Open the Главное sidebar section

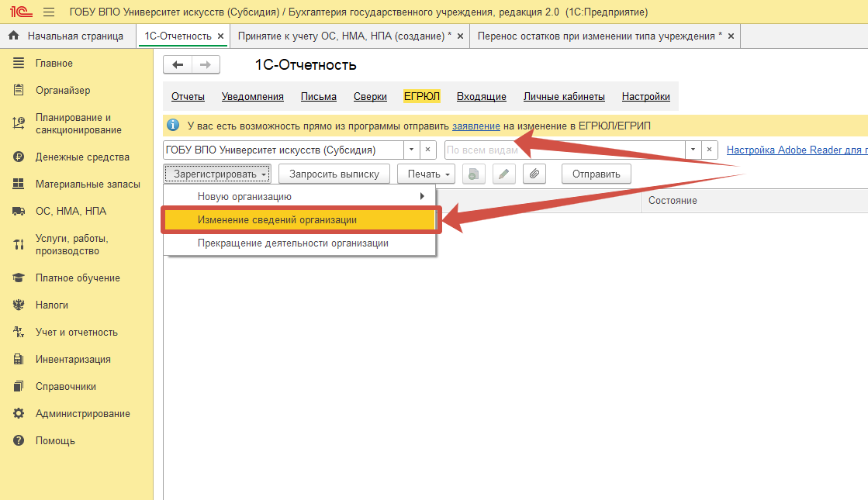point(54,63)
